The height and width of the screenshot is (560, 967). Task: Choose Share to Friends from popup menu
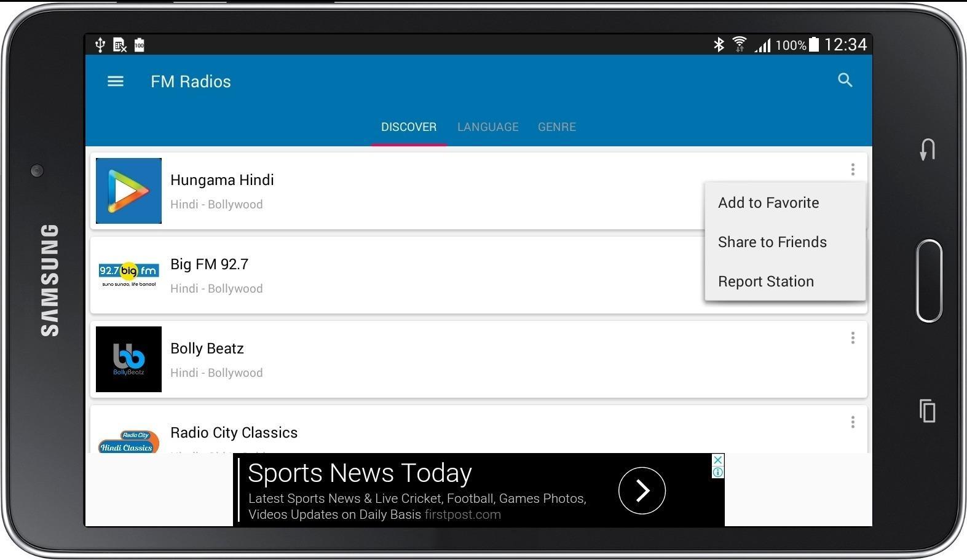[x=785, y=242]
